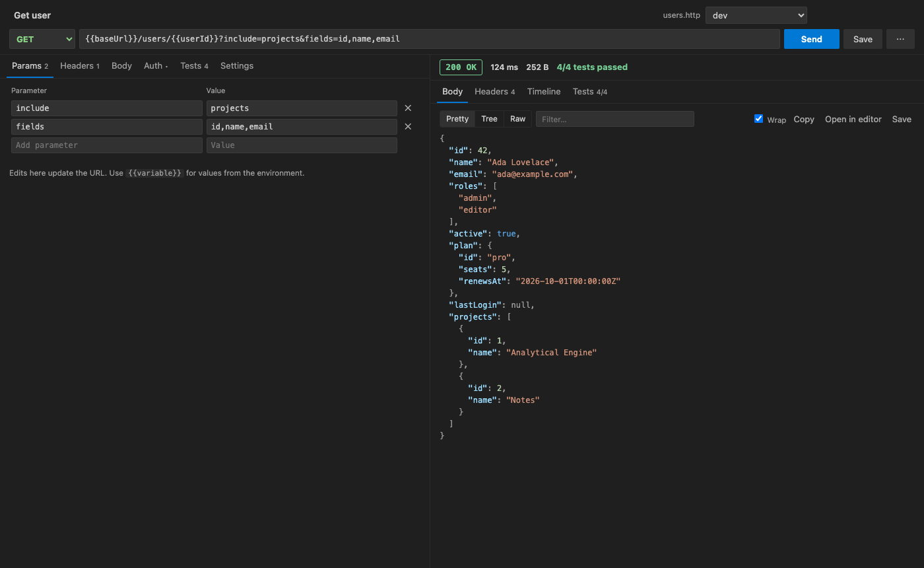Screen dimensions: 924x568
Task: Click the 4/4 tests passed text
Action: (x=592, y=67)
